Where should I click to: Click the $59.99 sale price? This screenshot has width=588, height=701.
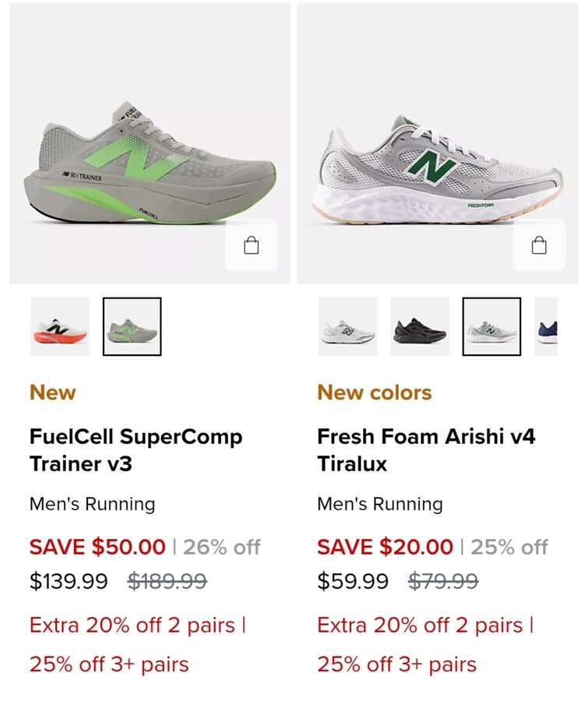tap(353, 581)
